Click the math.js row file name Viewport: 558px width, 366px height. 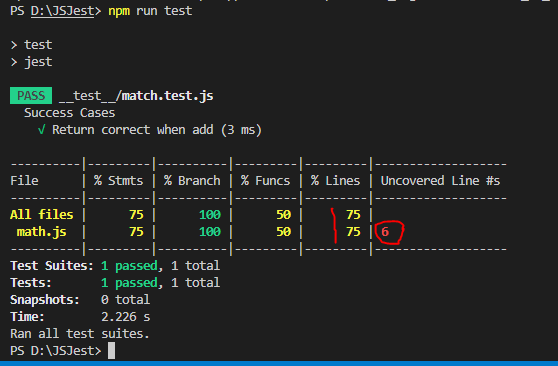click(41, 232)
